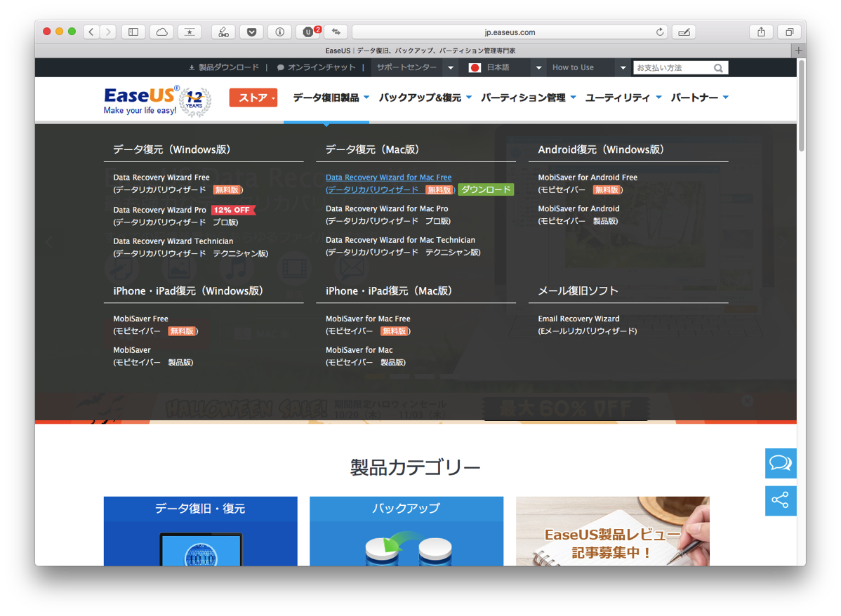Open Data Recovery Wizard Technician for Windows
The height and width of the screenshot is (616, 841).
pos(190,247)
